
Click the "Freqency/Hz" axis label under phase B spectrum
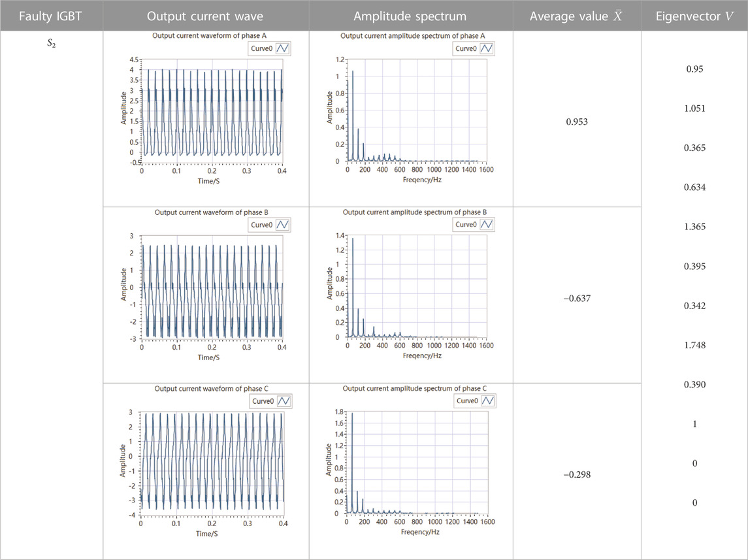(x=422, y=356)
